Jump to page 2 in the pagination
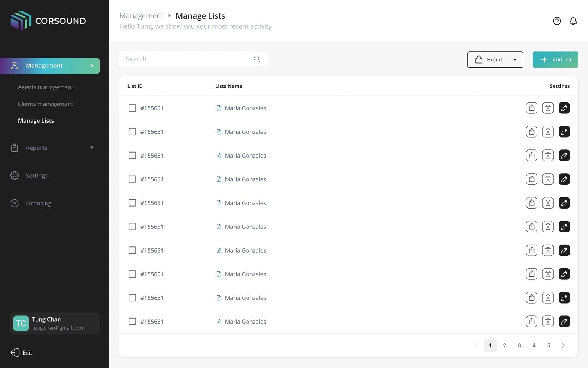The image size is (588, 368). [505, 345]
